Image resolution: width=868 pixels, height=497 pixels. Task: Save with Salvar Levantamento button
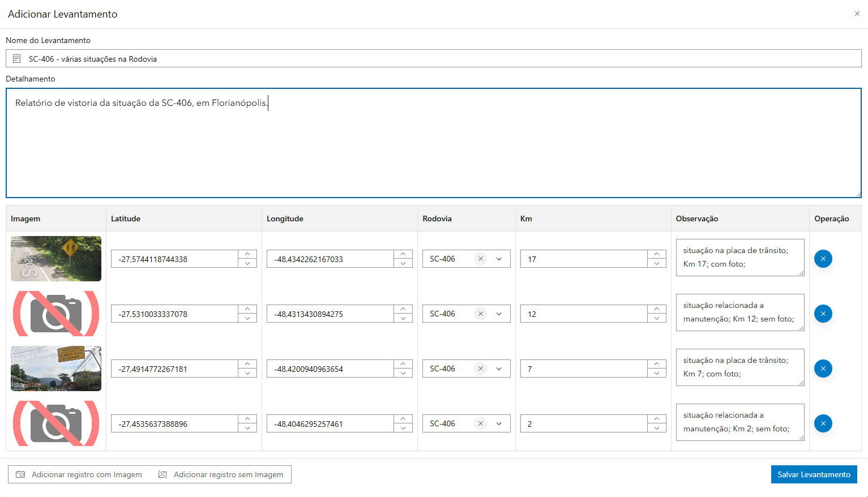coord(814,474)
